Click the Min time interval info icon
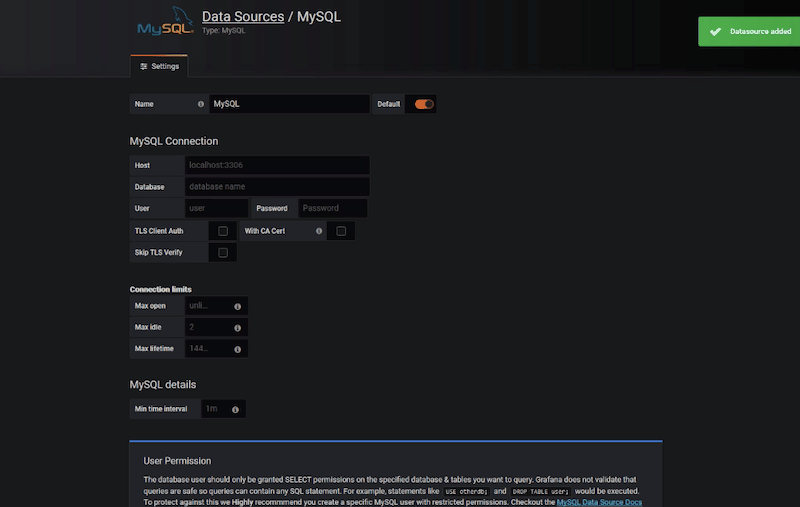Viewport: 800px width, 507px height. tap(235, 410)
